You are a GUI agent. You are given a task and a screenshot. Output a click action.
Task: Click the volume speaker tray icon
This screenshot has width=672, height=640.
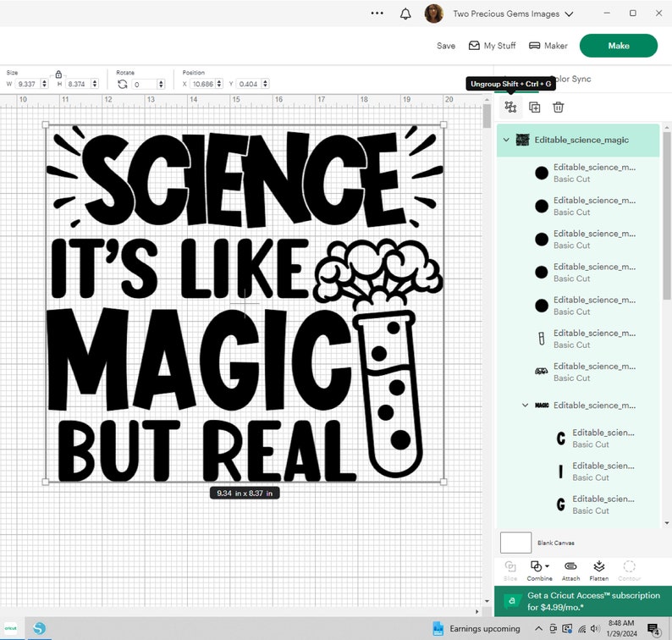point(595,629)
